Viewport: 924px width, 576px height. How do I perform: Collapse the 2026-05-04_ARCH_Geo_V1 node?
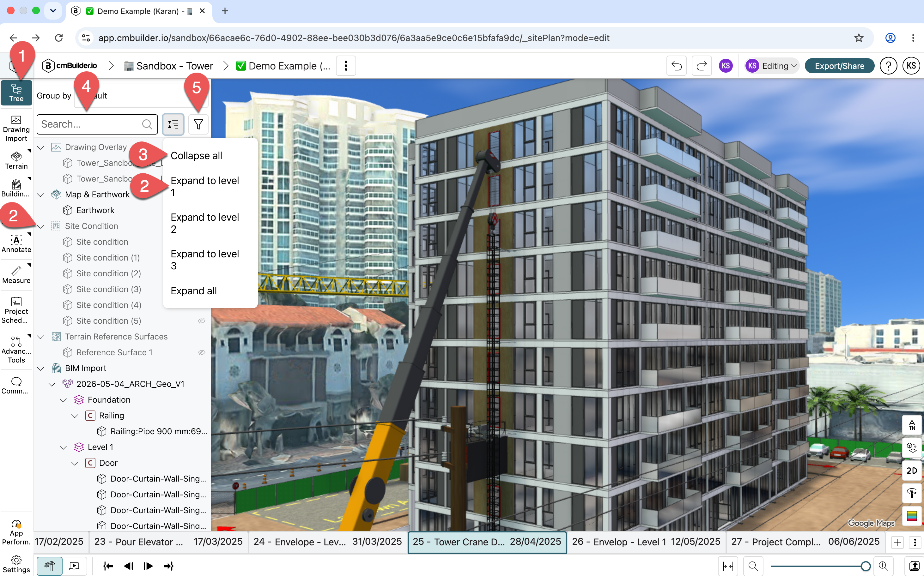coord(52,384)
